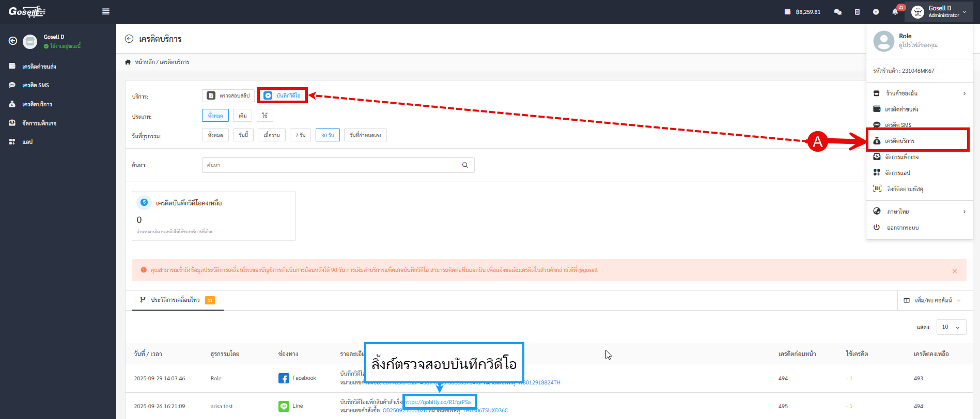
Task: Choose the เติม type filter
Action: pyautogui.click(x=243, y=116)
